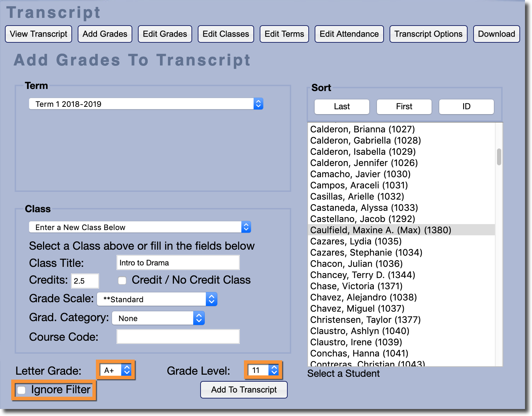Change the Letter Grade A+ selector

(115, 370)
